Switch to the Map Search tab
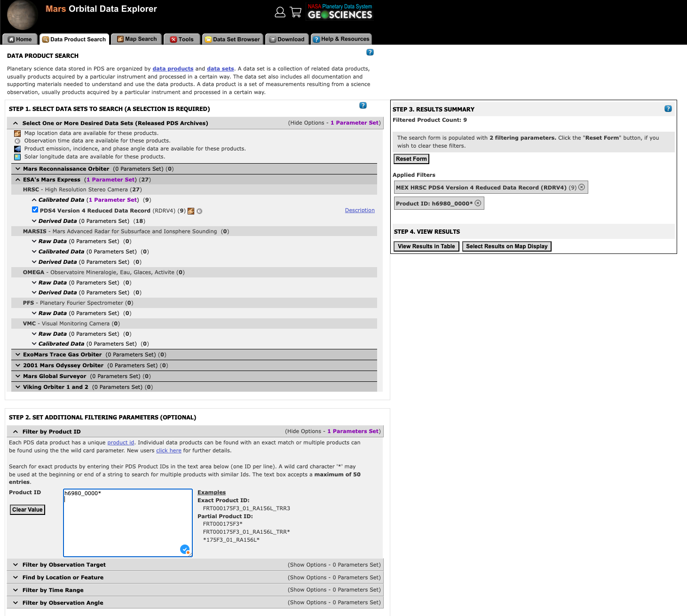The width and height of the screenshot is (687, 616). click(x=137, y=39)
